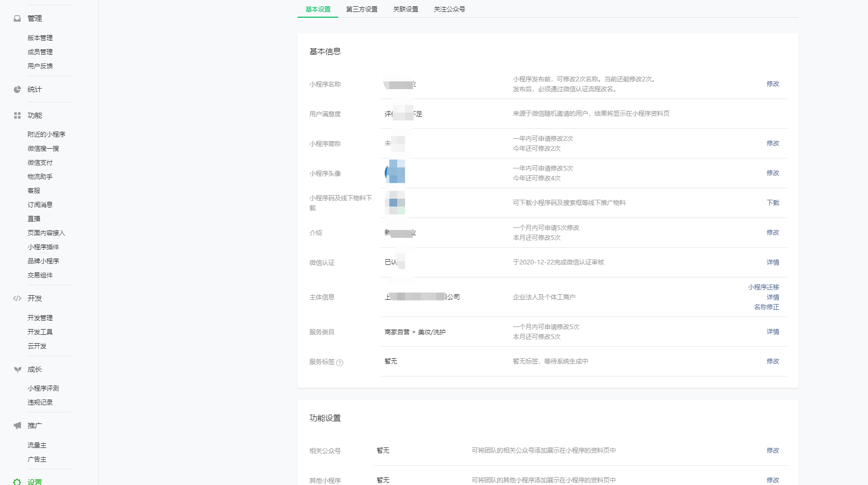The height and width of the screenshot is (485, 868).
Task: Click the 小程序头像 avatar thumbnail
Action: [395, 173]
